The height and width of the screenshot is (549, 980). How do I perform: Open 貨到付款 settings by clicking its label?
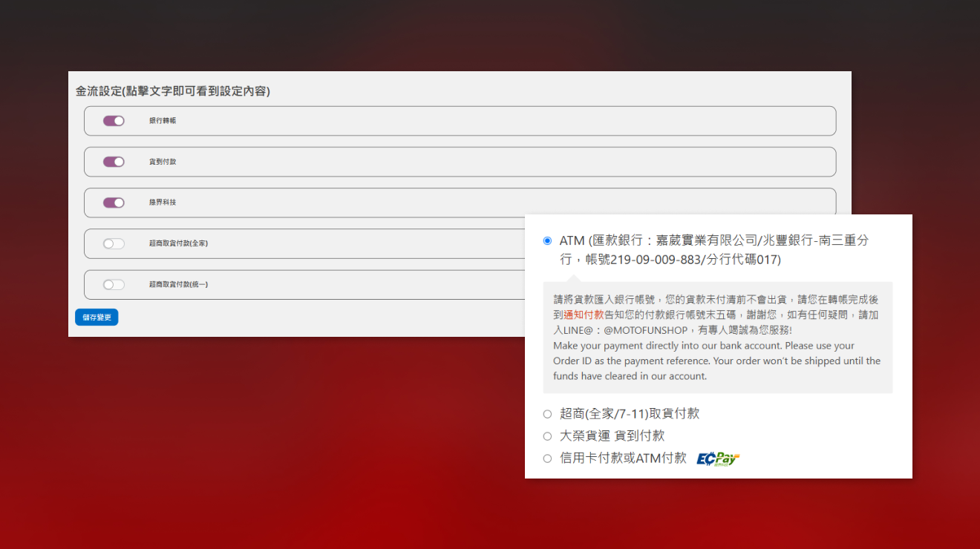point(163,162)
